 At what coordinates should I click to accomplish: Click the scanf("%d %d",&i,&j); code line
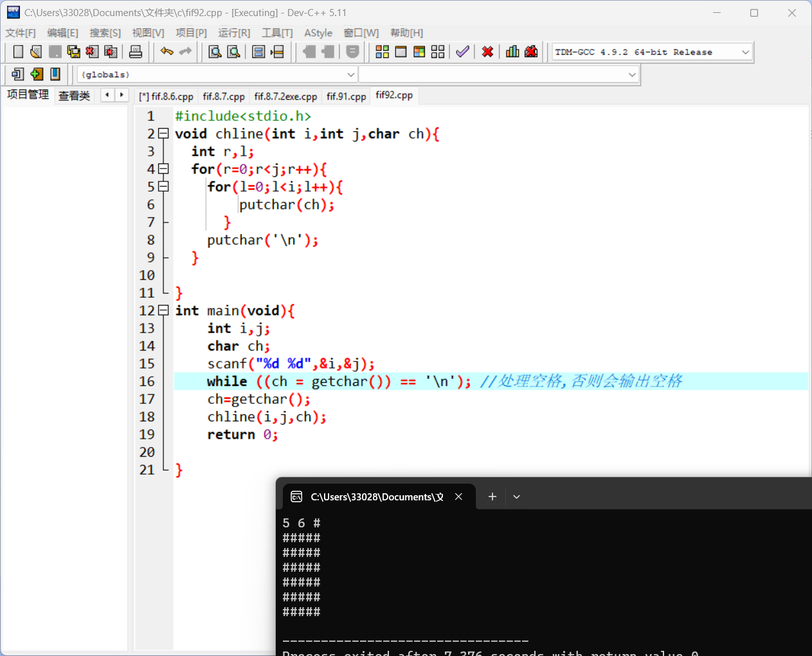click(x=291, y=364)
